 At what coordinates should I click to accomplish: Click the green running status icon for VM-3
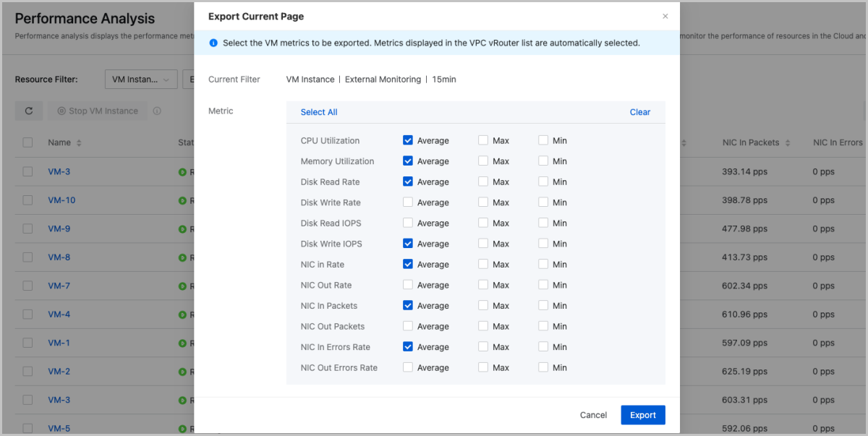click(x=182, y=172)
